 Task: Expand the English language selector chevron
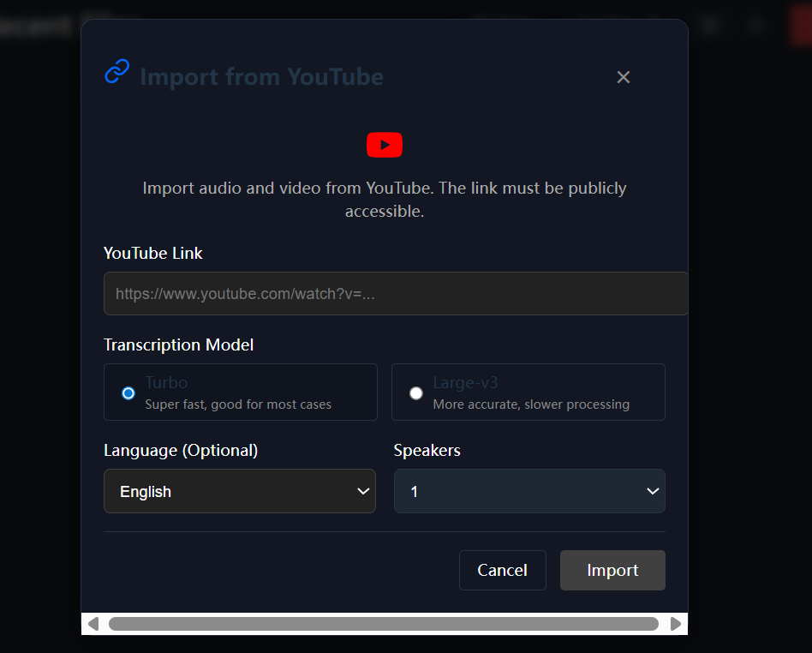click(362, 491)
